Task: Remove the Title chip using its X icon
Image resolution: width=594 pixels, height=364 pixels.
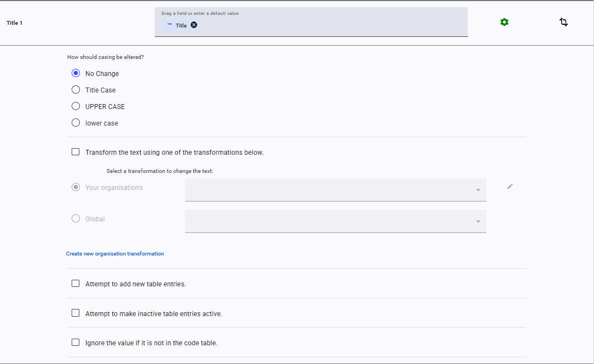Action: tap(194, 25)
